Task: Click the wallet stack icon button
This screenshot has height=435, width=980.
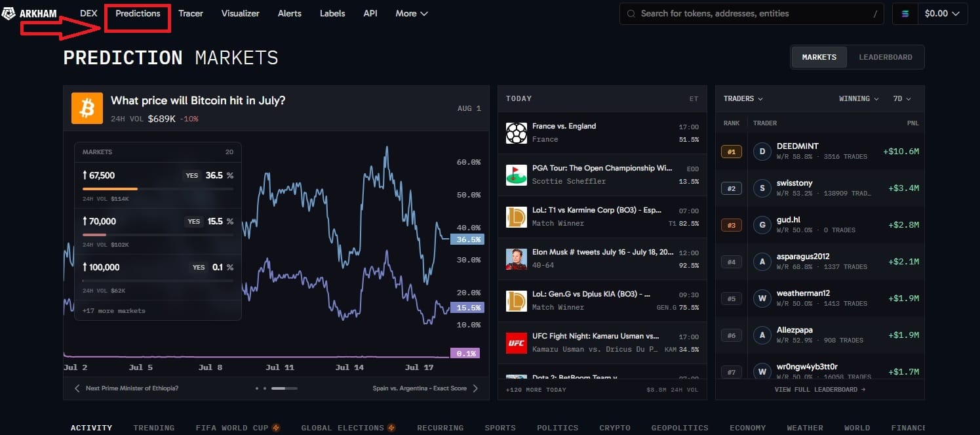Action: (905, 14)
